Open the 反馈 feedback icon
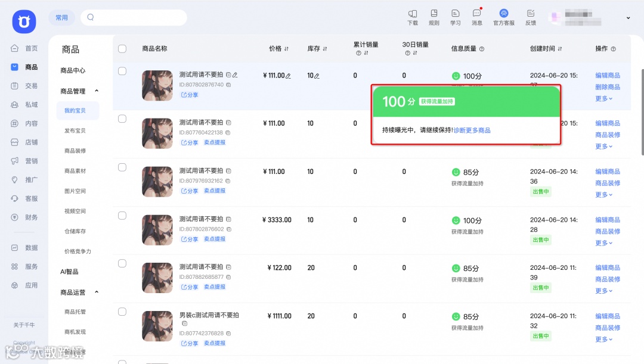Viewport: 644px width, 364px height. click(x=531, y=17)
